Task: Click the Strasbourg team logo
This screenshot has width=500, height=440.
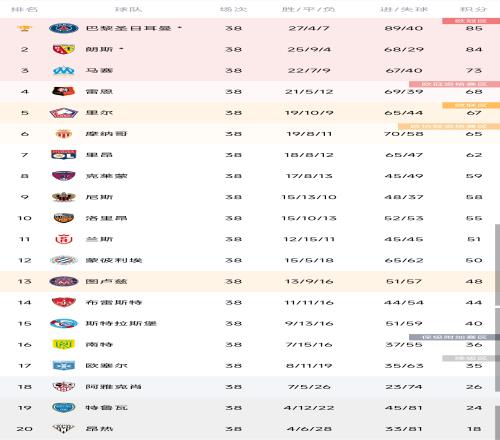Action: 64,323
